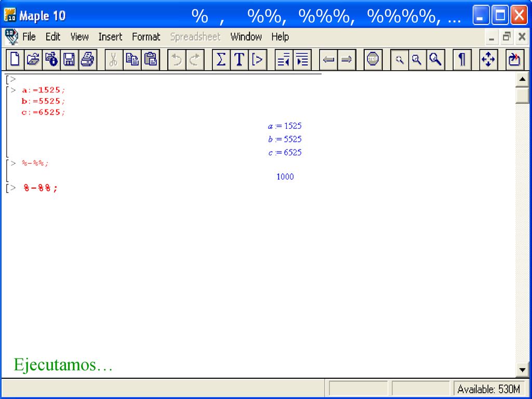Select the output c := 6525
Viewport: 532px width, 399px height.
[285, 152]
